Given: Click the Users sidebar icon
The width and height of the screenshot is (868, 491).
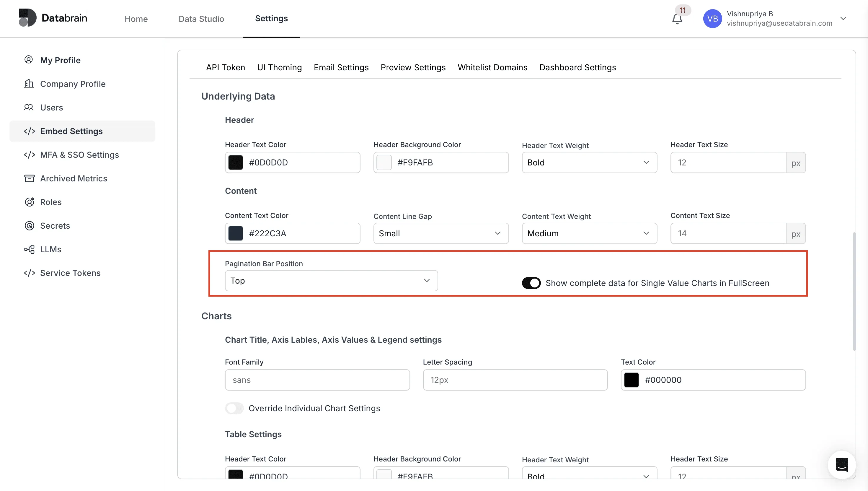Looking at the screenshot, I should (x=29, y=107).
